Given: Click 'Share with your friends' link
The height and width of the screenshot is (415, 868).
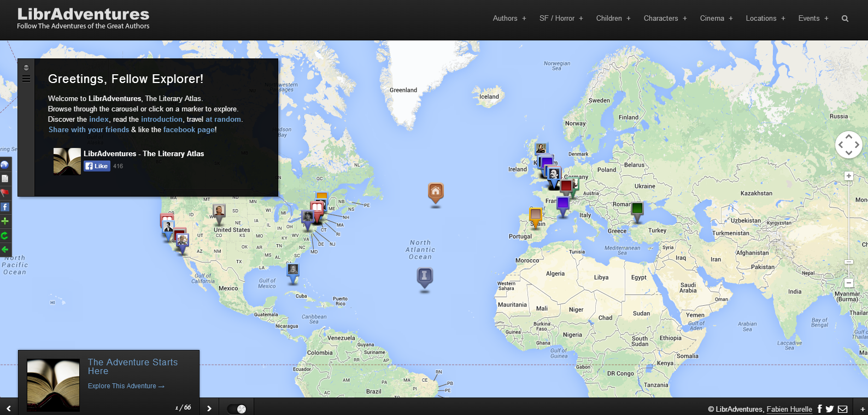Looking at the screenshot, I should [89, 129].
